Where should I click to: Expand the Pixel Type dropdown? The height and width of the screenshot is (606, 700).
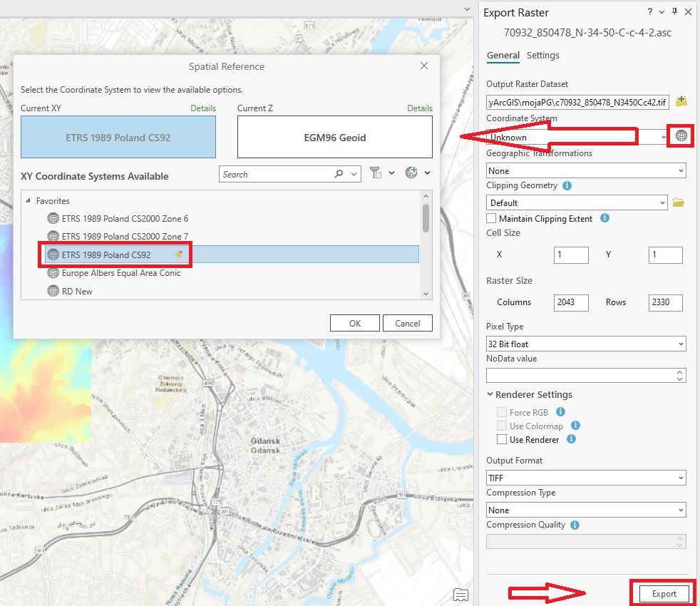point(585,344)
